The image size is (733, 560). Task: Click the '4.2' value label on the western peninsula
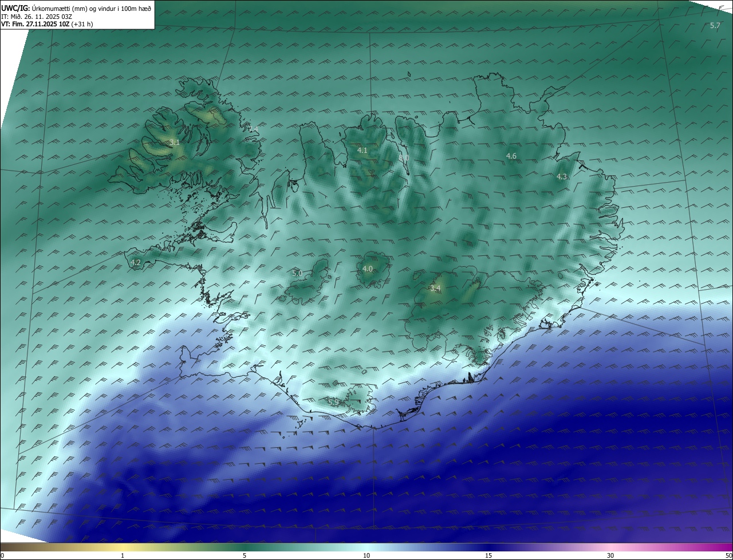coord(136,263)
